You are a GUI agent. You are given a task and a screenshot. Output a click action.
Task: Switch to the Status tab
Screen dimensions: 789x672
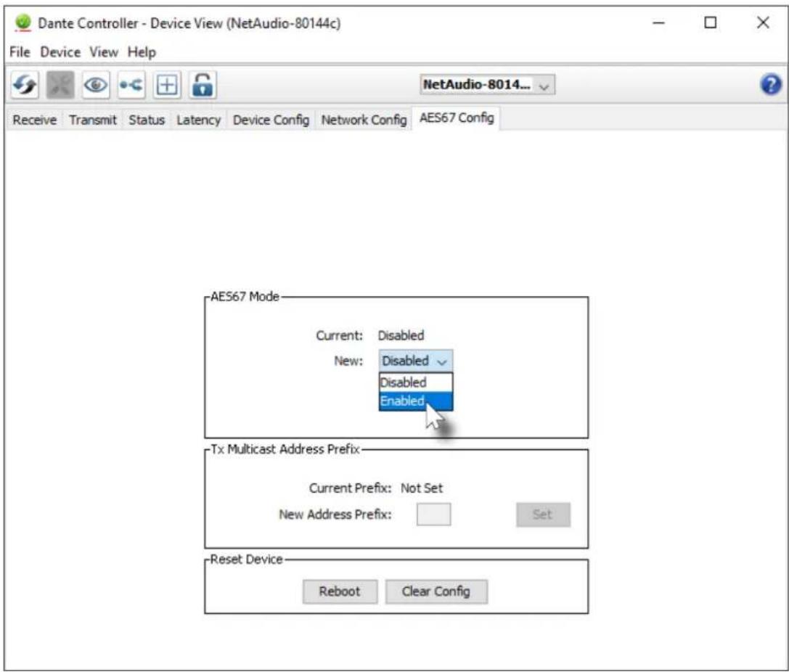(147, 120)
